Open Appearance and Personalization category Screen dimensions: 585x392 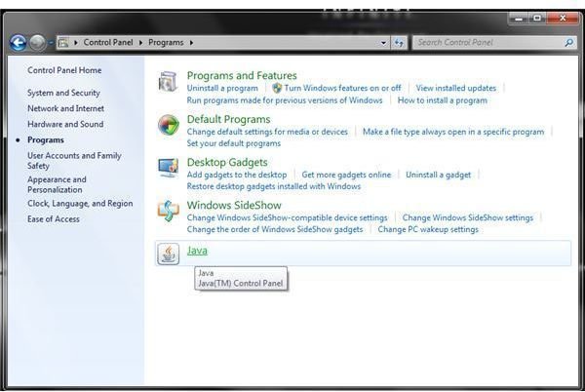57,184
